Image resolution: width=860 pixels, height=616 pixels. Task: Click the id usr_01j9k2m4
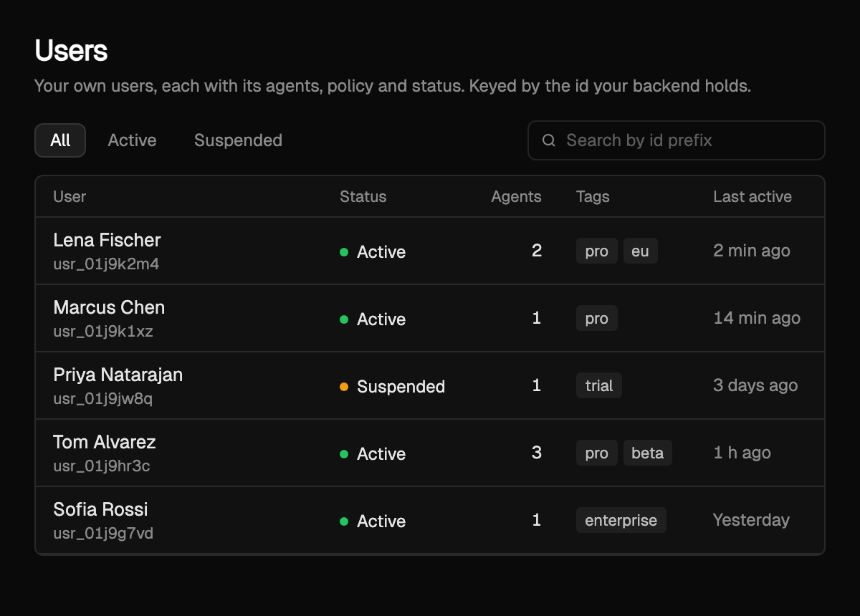point(106,264)
